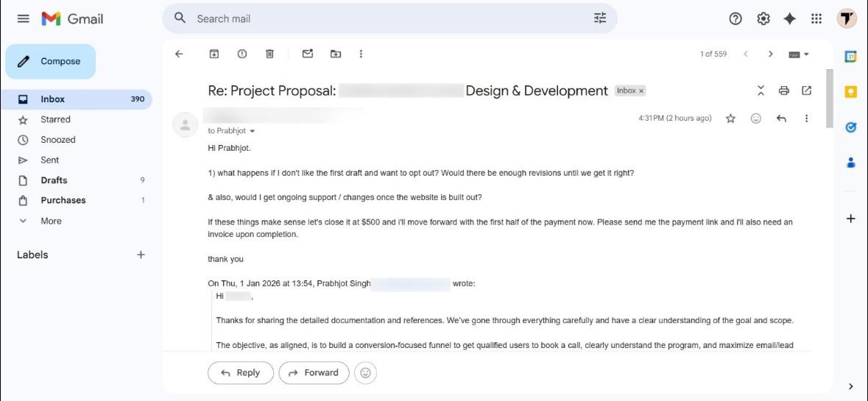The height and width of the screenshot is (401, 868).
Task: Add an emoji reaction to message
Action: 756,118
